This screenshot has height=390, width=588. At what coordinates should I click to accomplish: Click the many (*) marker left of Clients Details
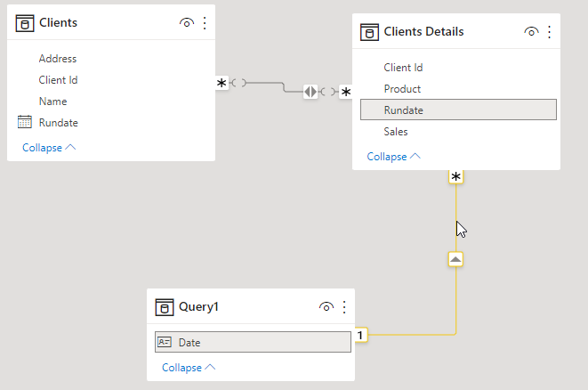tap(346, 92)
